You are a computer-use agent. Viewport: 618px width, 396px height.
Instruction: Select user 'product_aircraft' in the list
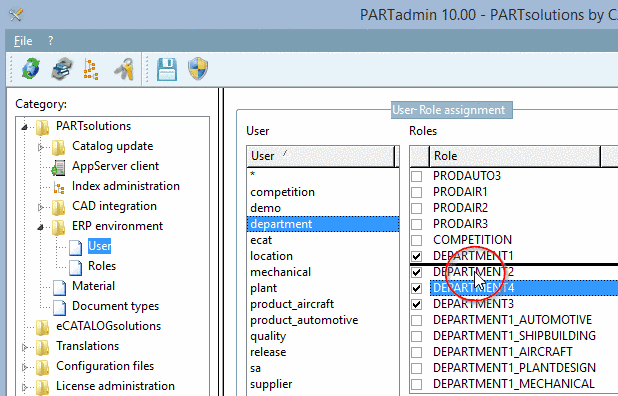coord(323,304)
